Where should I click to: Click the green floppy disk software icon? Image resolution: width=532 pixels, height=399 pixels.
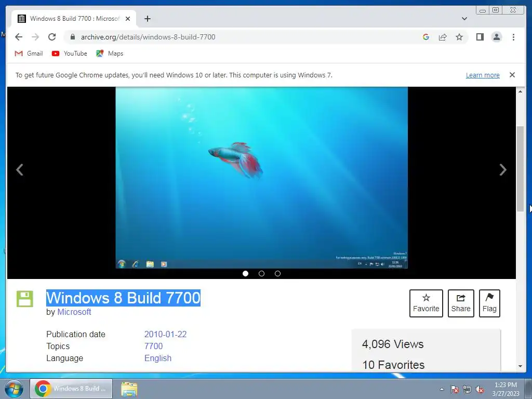click(25, 299)
